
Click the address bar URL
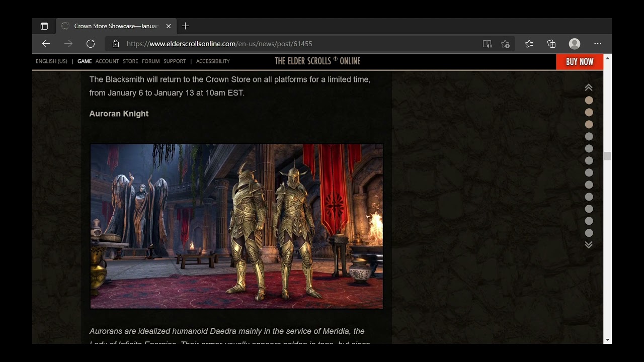(x=219, y=44)
